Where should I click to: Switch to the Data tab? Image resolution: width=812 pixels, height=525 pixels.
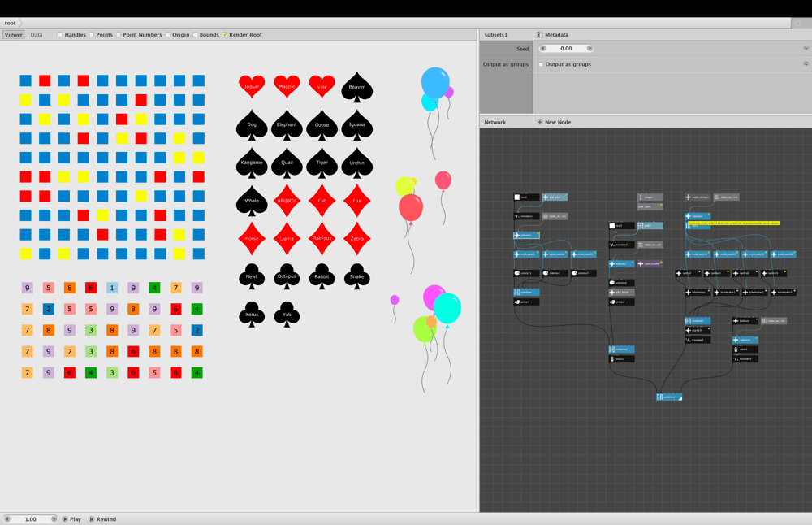coord(37,35)
